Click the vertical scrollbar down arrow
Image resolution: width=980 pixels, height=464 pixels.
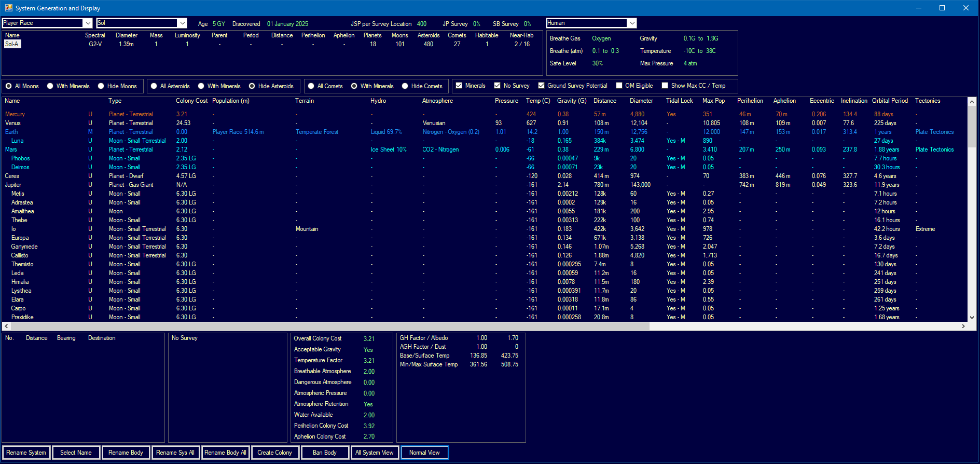click(972, 317)
